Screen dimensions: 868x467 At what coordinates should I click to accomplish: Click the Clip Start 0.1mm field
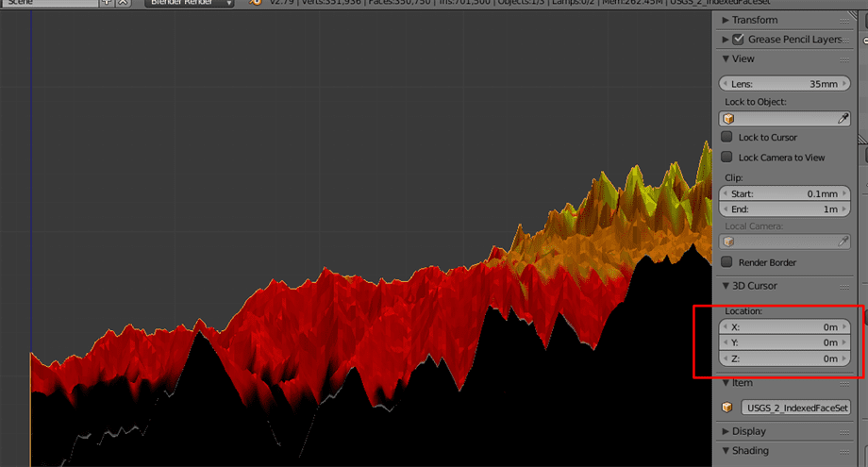784,193
